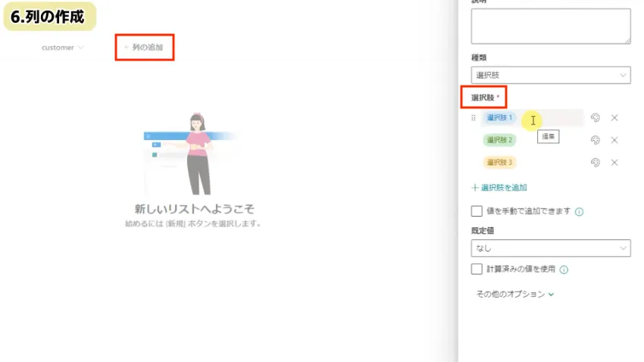Click 列の追加 to add a column

click(x=144, y=48)
